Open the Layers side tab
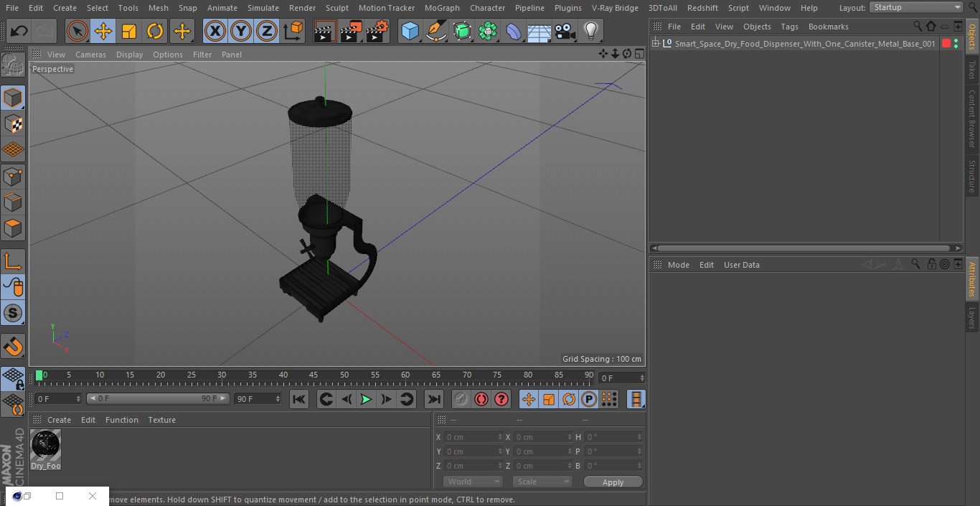This screenshot has height=506, width=980. [972, 318]
